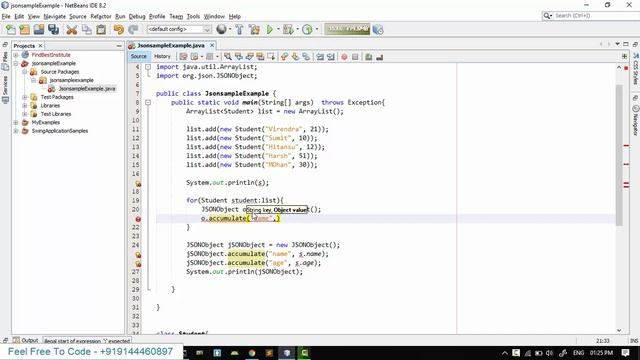Screen dimensions: 640x360
Task: Open the File menu
Action: [x=6, y=16]
